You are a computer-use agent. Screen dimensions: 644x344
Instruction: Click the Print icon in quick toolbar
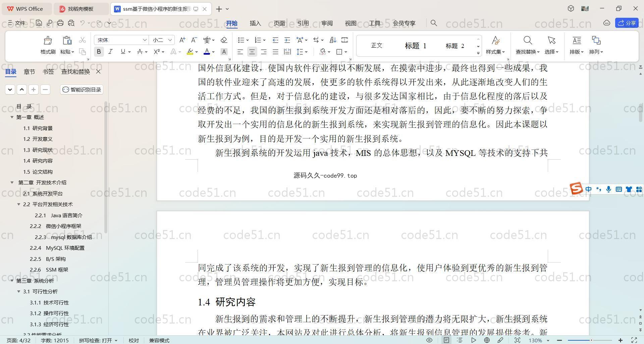60,23
